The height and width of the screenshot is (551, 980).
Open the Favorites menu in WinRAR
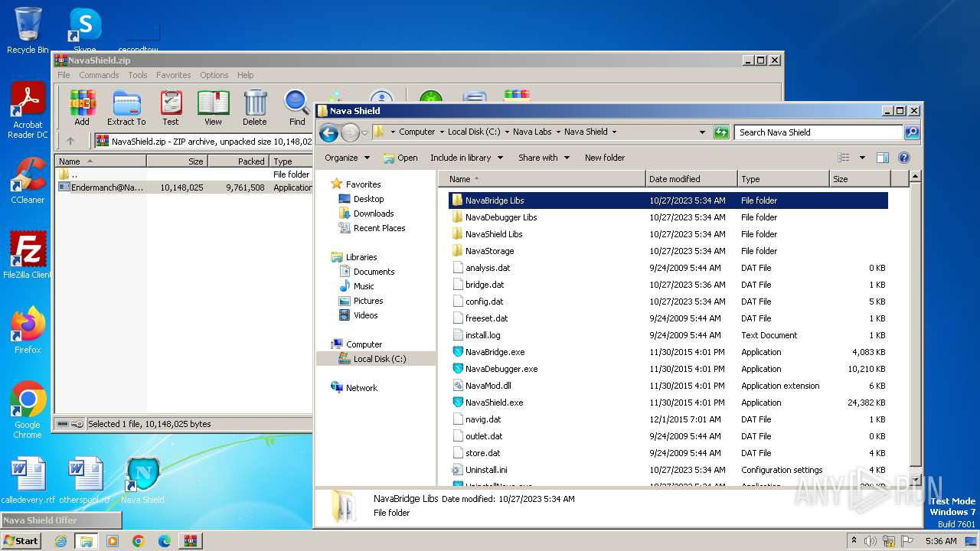tap(174, 75)
